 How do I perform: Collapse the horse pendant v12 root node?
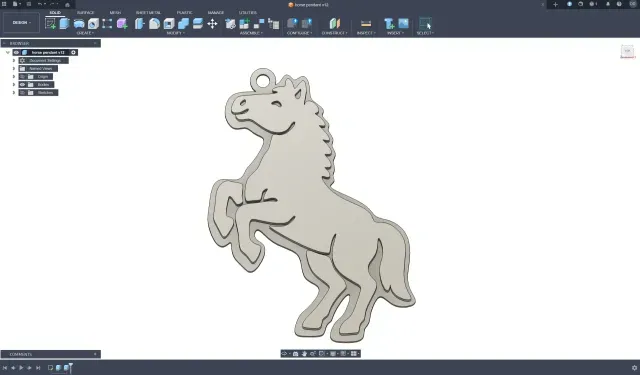tap(8, 52)
